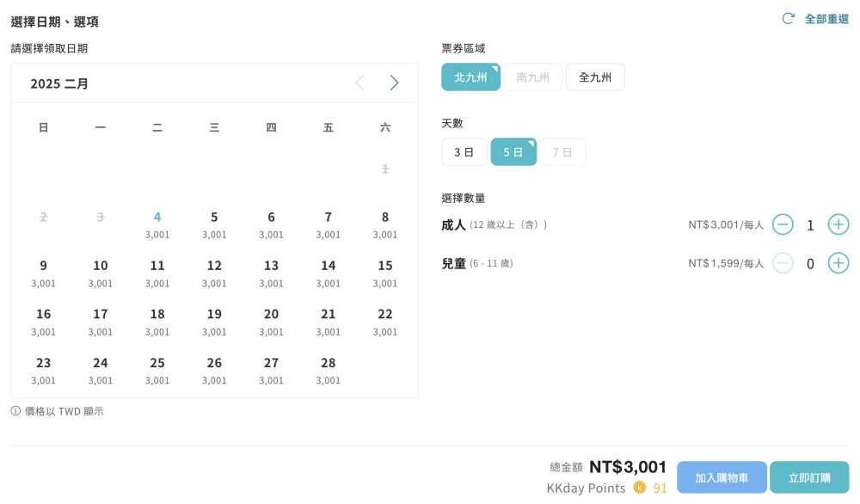Select February 28 as pickup date

[x=328, y=371]
